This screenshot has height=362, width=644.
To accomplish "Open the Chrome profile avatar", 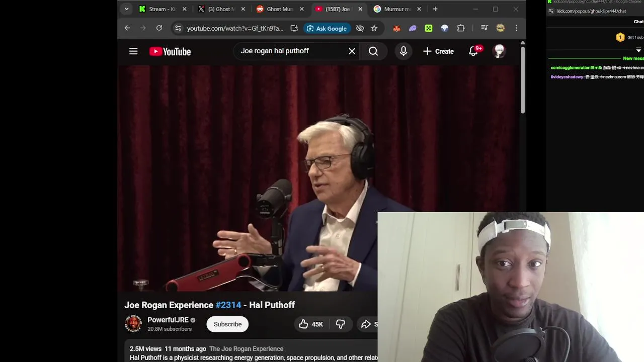I will 500,28.
